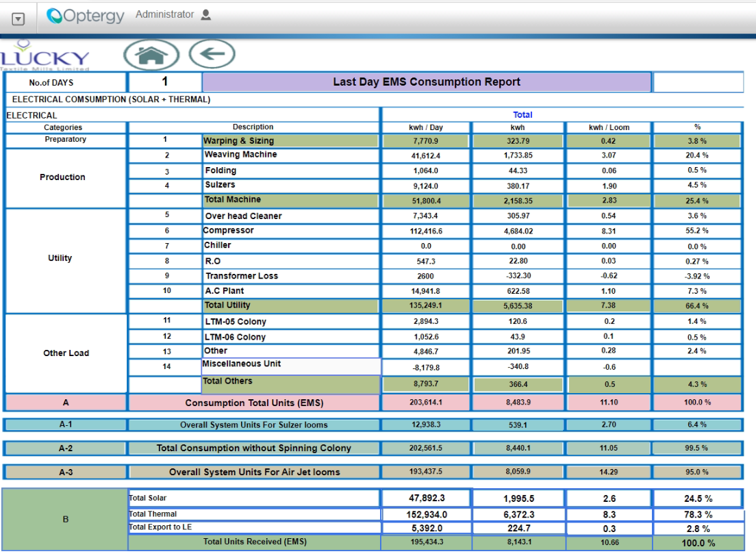Click the Administrator user icon
Viewport: 756px width, 556px height.
tap(206, 14)
